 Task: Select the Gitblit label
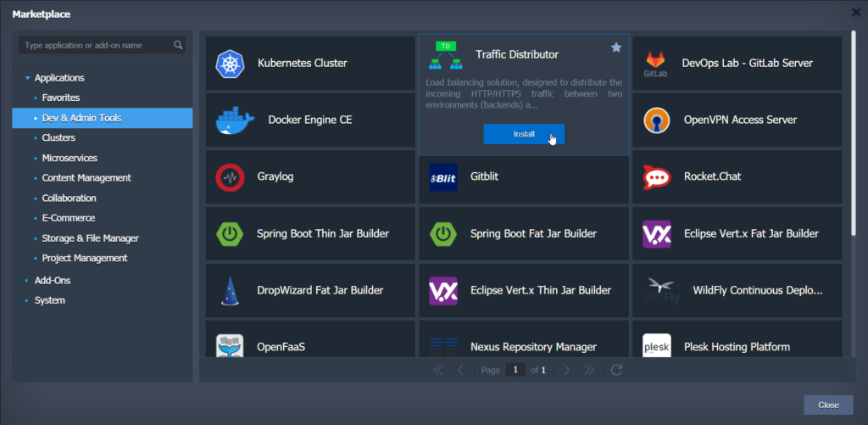(x=485, y=176)
